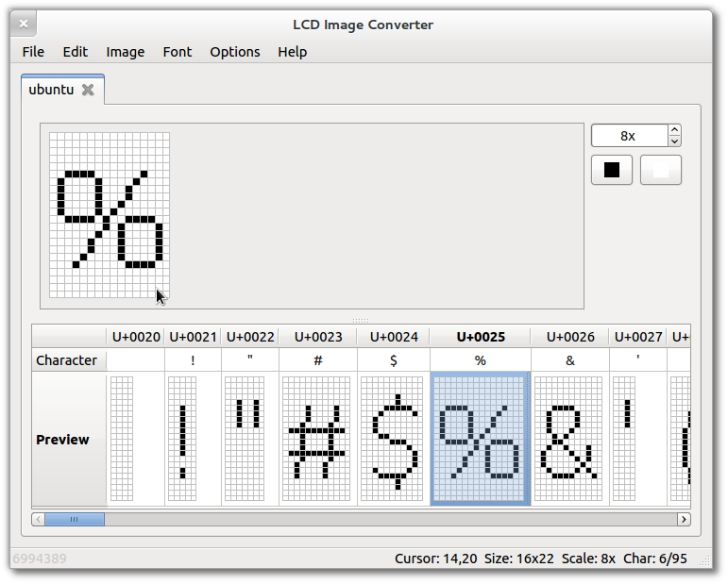The width and height of the screenshot is (728, 584).
Task: Select the U+0021 column header
Action: pos(194,336)
